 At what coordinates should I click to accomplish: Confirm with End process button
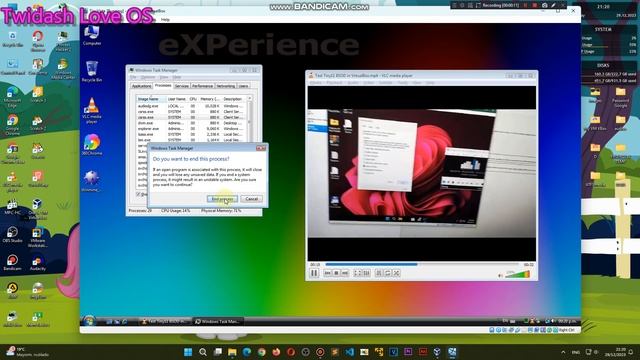click(x=222, y=199)
